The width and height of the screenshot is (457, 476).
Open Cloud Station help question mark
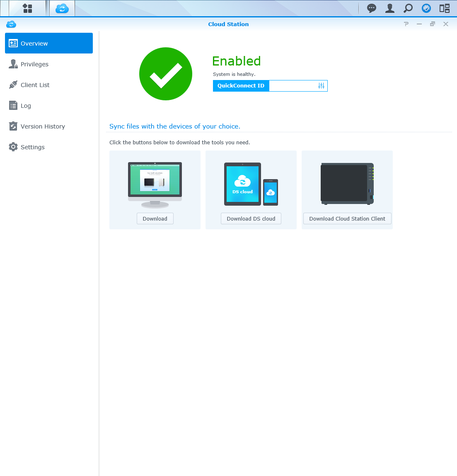(406, 24)
